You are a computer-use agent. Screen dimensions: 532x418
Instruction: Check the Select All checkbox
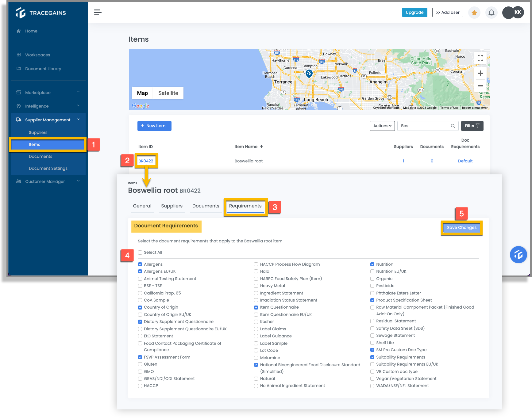click(x=140, y=253)
